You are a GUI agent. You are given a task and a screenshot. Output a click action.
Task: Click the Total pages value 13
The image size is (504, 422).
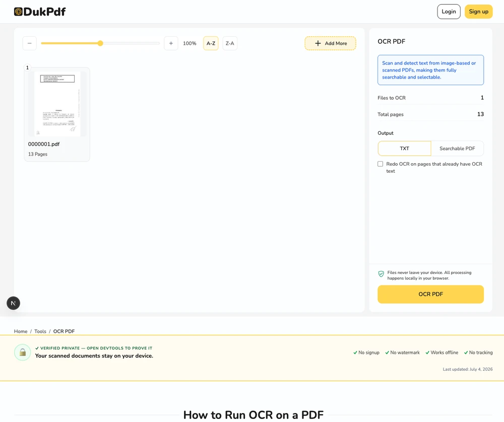(480, 114)
